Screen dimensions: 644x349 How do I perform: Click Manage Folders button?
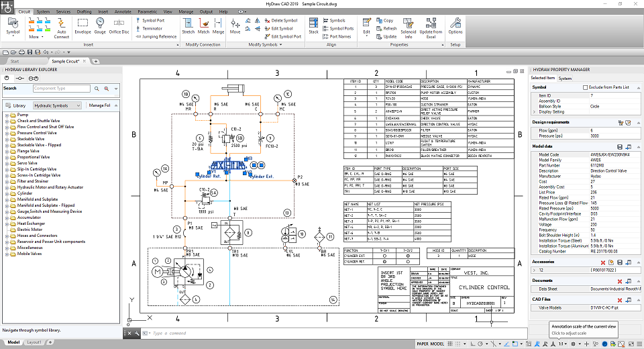click(x=99, y=105)
